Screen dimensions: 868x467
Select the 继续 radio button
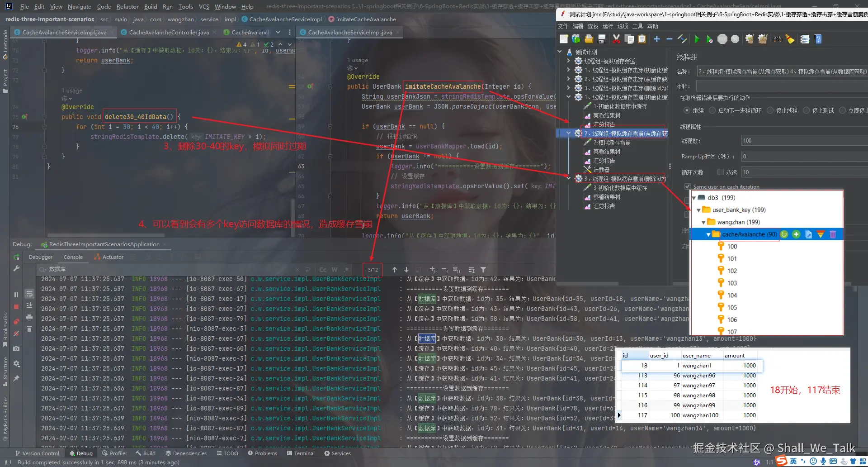point(686,110)
